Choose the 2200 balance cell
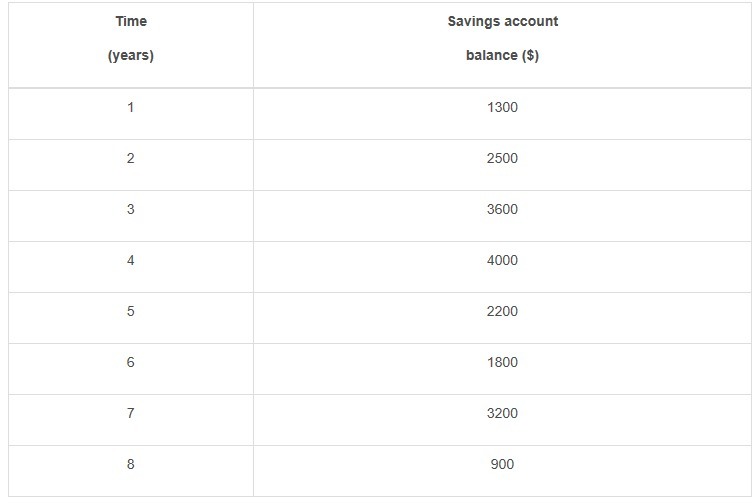Viewport: 756px width, 503px height. [502, 311]
